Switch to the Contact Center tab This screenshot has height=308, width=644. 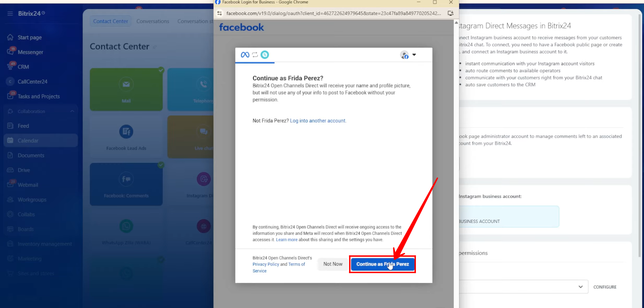(x=110, y=21)
